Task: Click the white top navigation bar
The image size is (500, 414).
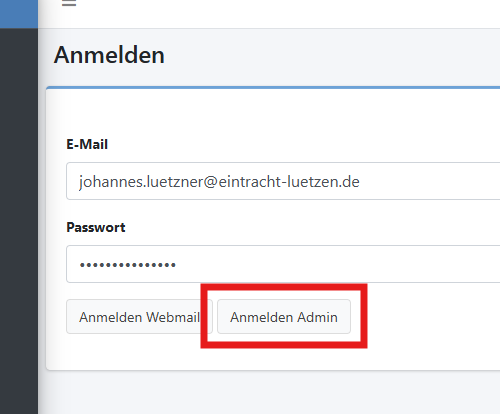Action: coord(269,14)
